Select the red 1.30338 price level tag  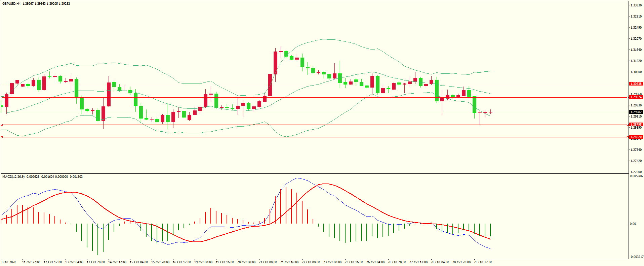(636, 84)
